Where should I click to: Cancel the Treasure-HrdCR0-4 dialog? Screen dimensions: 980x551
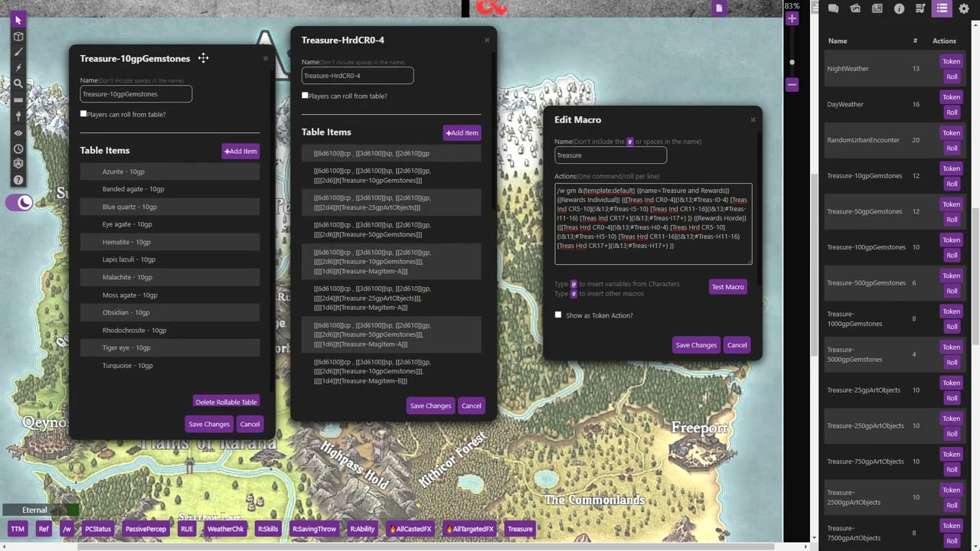tap(471, 406)
